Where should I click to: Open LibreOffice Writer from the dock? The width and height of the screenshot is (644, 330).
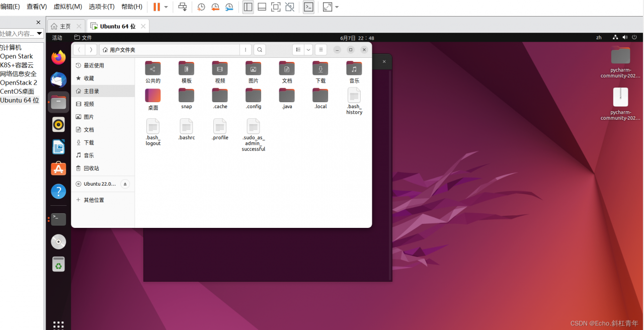click(58, 147)
